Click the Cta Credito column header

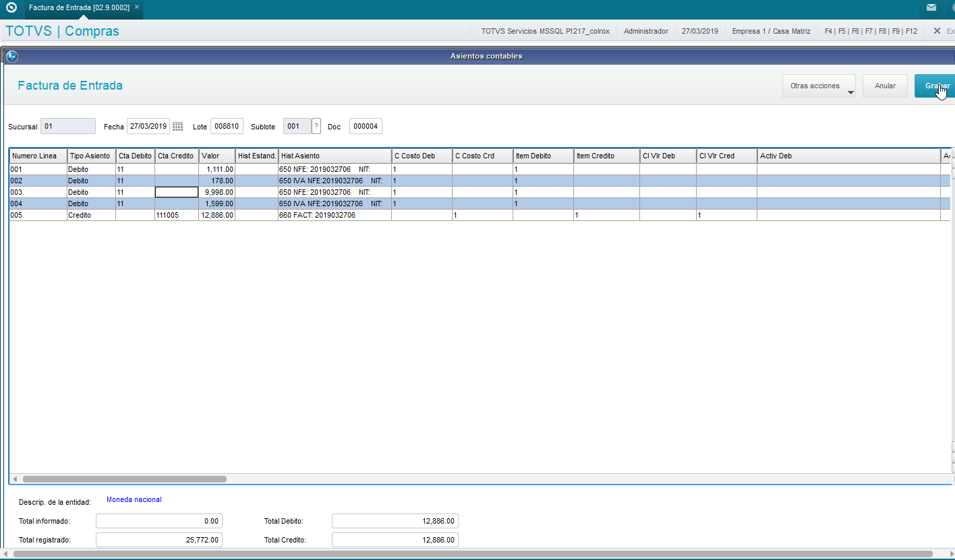177,156
